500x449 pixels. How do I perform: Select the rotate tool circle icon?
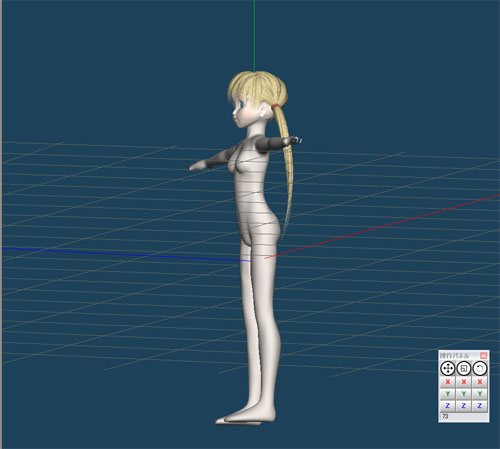[x=480, y=369]
